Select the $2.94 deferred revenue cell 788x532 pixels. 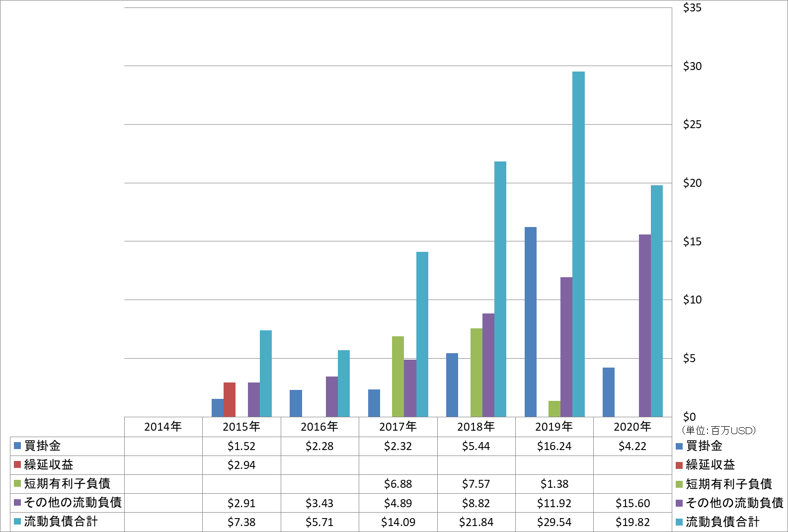click(x=241, y=465)
